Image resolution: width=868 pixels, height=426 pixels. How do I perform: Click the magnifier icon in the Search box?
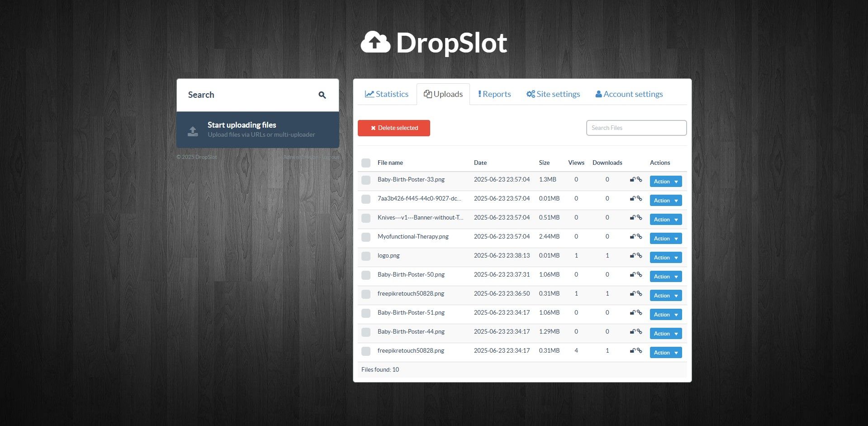(x=322, y=95)
